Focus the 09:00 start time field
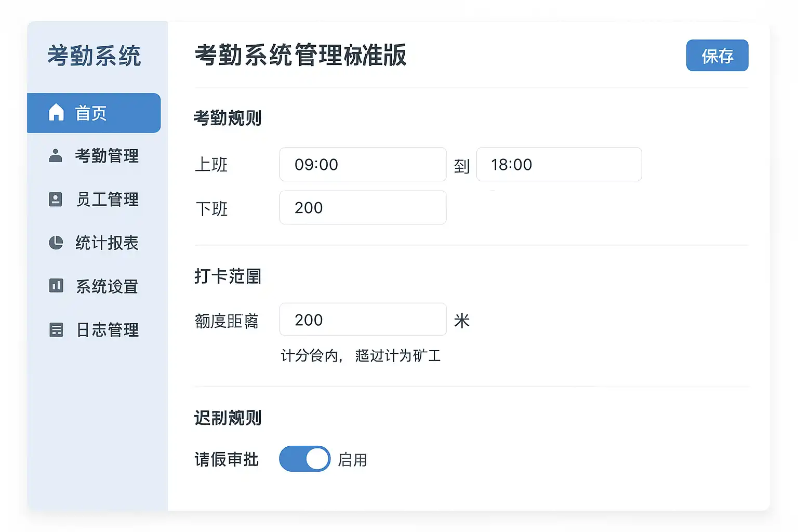The width and height of the screenshot is (798, 532). click(x=363, y=165)
